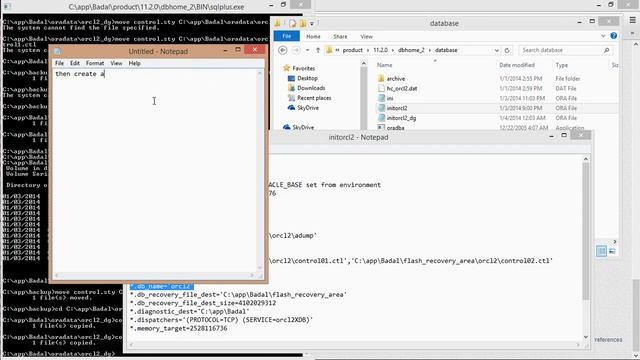Sort files by Date modified column

click(517, 65)
